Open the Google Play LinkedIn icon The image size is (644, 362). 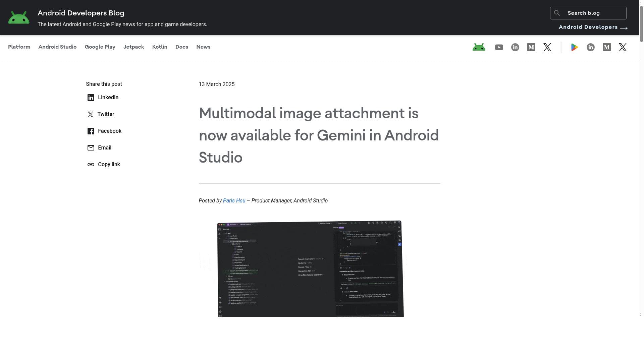click(x=590, y=47)
